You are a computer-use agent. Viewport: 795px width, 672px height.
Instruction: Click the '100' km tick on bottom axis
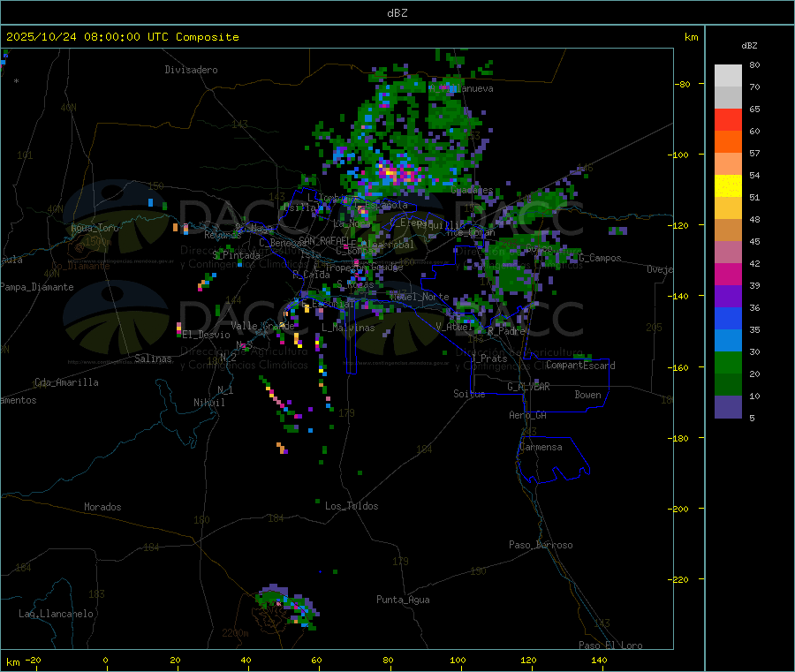coord(458,660)
